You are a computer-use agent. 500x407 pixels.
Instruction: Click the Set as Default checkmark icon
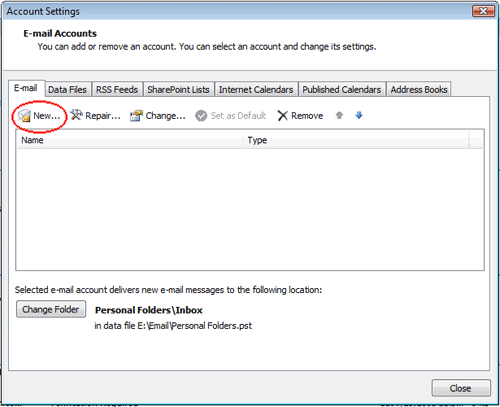201,116
